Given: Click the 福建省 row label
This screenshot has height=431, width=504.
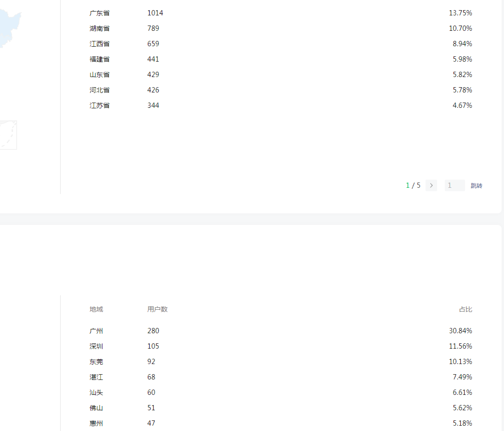Looking at the screenshot, I should [x=100, y=59].
